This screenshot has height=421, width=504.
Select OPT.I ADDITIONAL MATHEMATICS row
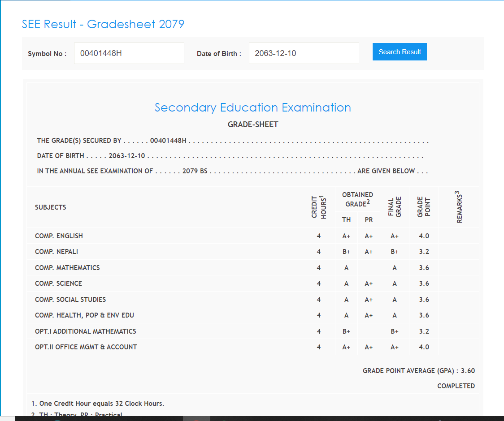[x=86, y=331]
